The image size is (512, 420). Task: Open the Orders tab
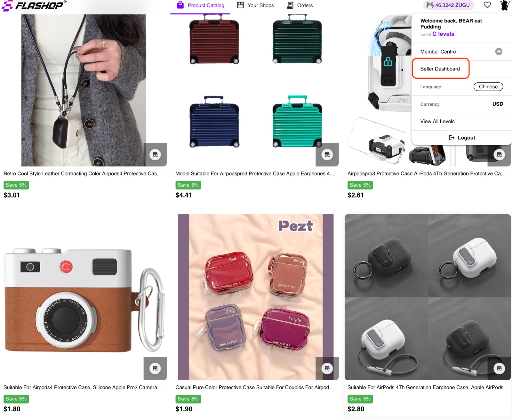[x=300, y=5]
